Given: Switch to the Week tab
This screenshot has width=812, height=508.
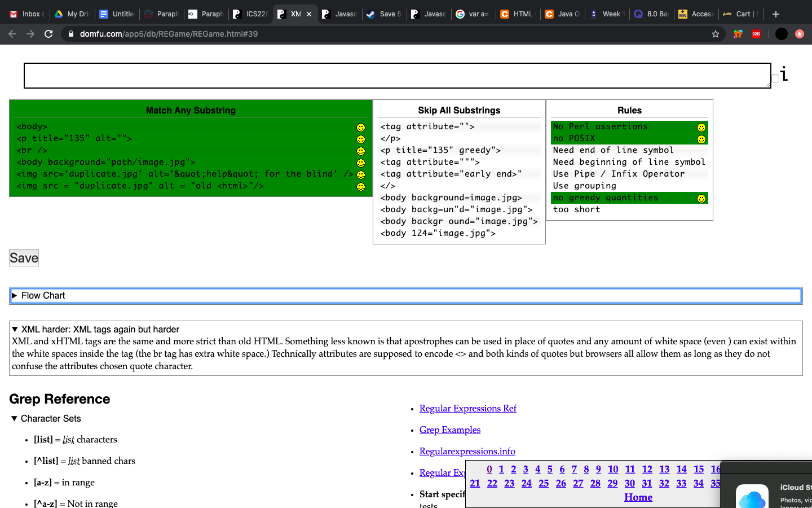Looking at the screenshot, I should (x=606, y=14).
